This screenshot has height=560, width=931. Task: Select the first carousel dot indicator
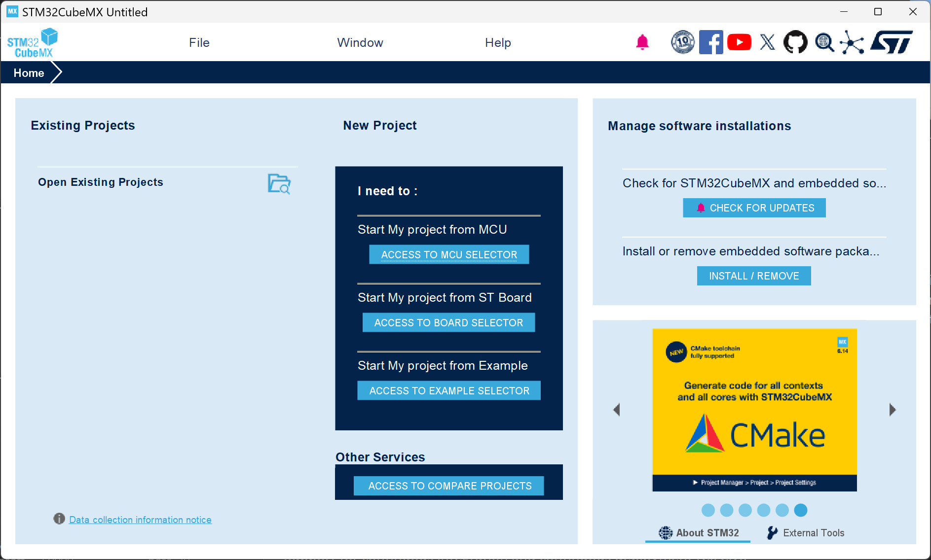coord(708,510)
